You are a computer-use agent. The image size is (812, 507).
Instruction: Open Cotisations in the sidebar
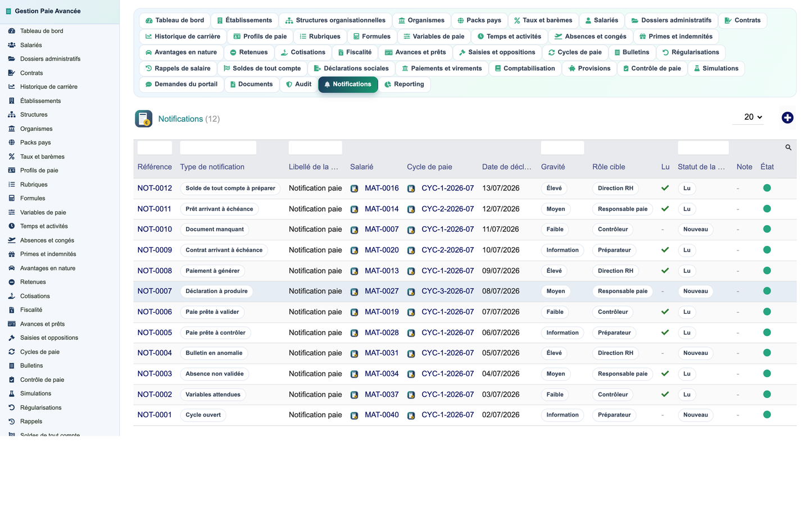[35, 296]
